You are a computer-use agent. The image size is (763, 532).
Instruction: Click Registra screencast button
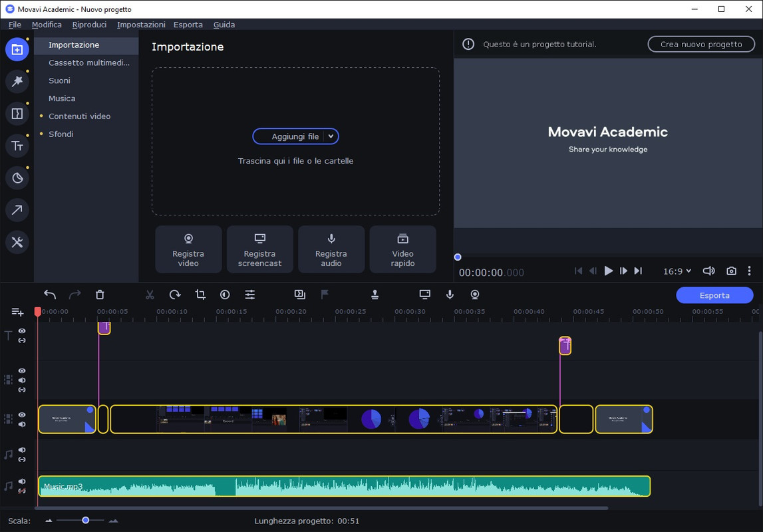click(x=260, y=249)
